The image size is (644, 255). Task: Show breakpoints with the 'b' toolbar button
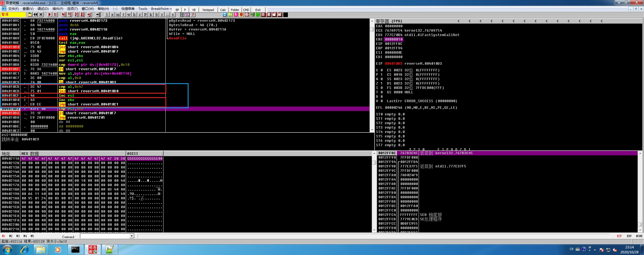[x=157, y=15]
